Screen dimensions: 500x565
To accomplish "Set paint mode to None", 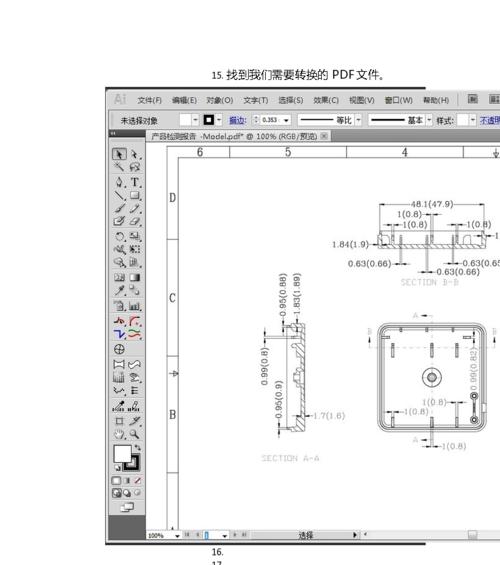I will (138, 481).
